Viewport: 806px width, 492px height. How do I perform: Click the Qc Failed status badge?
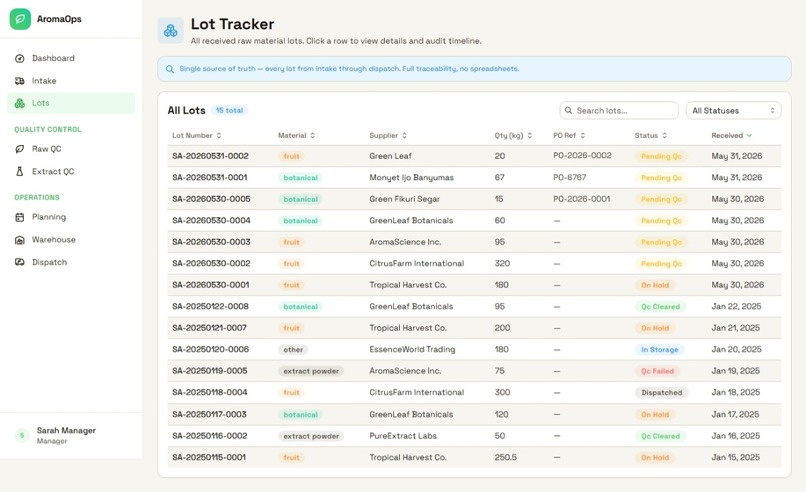(657, 371)
